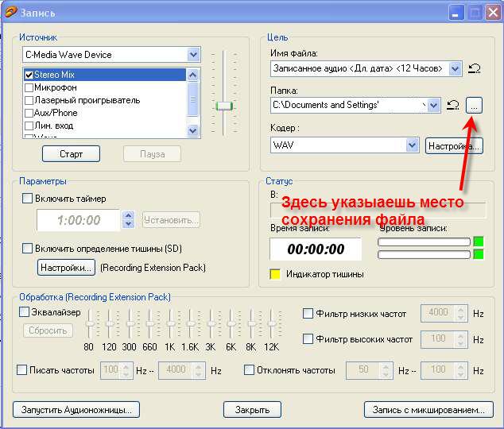Enable the Эквалайзер checkbox
The width and height of the screenshot is (504, 429).
tap(24, 311)
